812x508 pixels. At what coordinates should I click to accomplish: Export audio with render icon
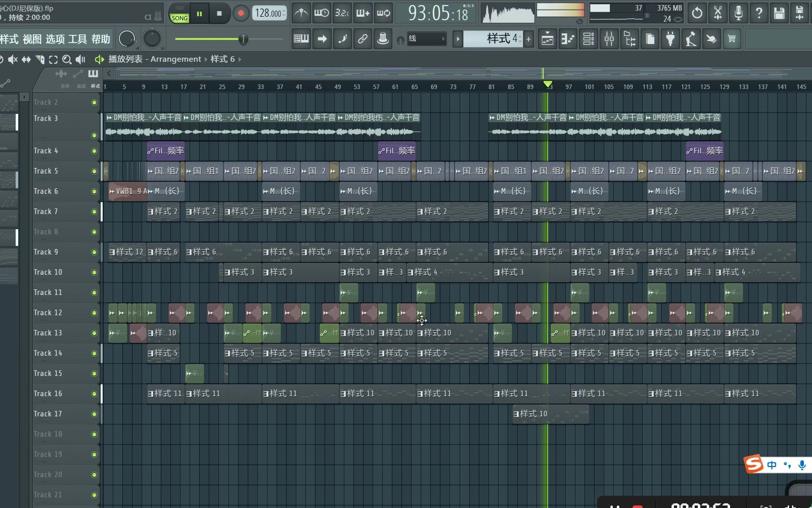[800, 13]
